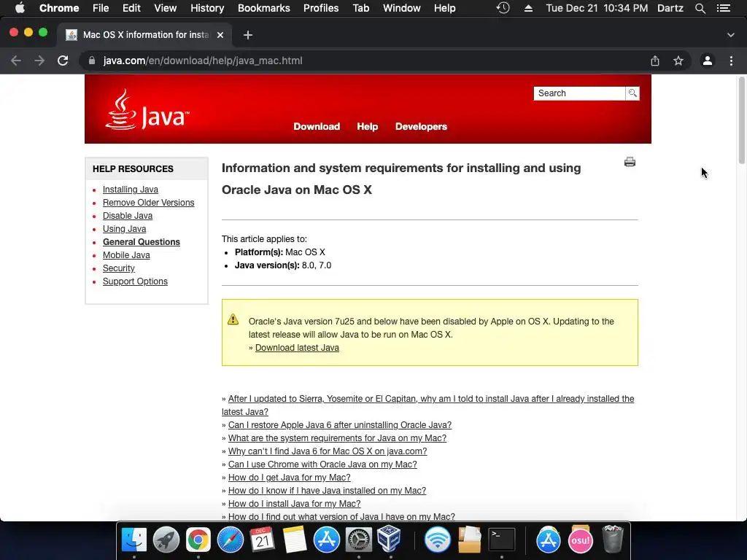This screenshot has height=560, width=747.
Task: Click the date and time in menu bar
Action: pyautogui.click(x=597, y=8)
